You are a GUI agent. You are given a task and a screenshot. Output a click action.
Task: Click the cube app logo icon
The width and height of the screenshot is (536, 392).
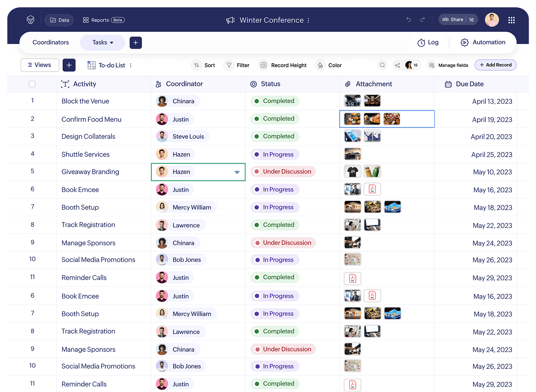coord(30,20)
